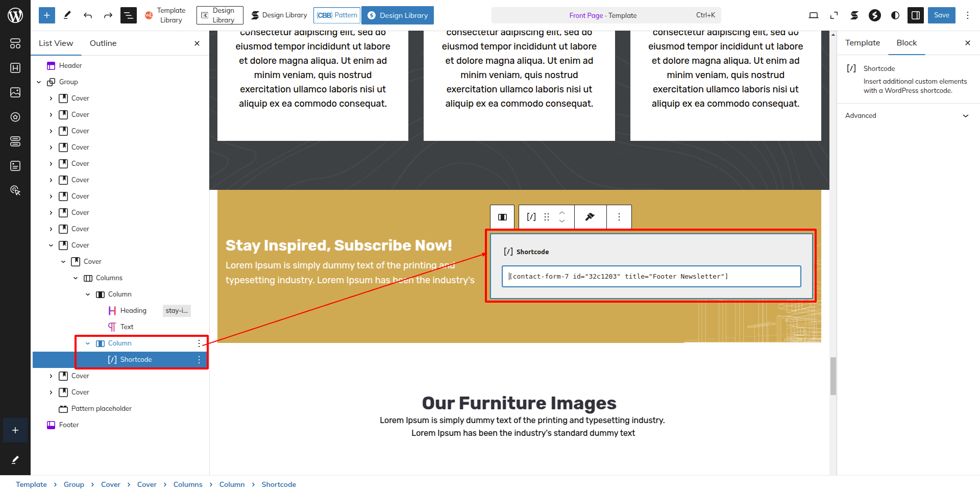Click the shortcode text input field
The height and width of the screenshot is (493, 980).
(x=651, y=276)
